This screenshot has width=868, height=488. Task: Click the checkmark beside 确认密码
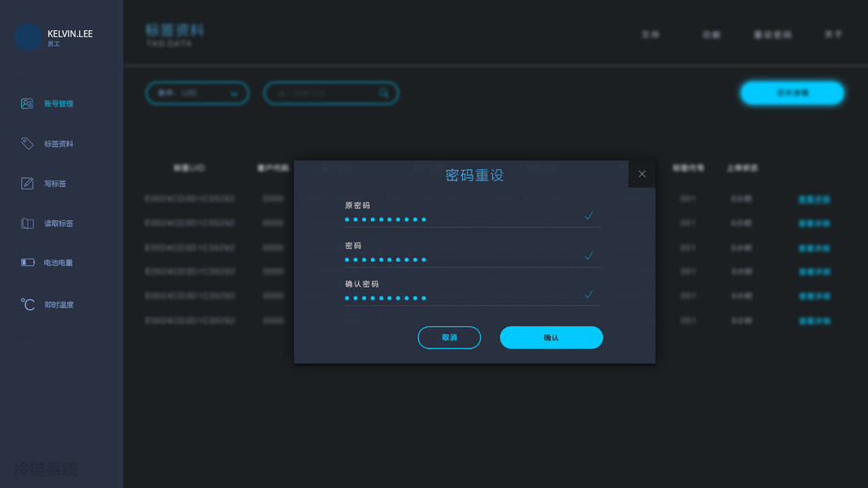pyautogui.click(x=588, y=294)
